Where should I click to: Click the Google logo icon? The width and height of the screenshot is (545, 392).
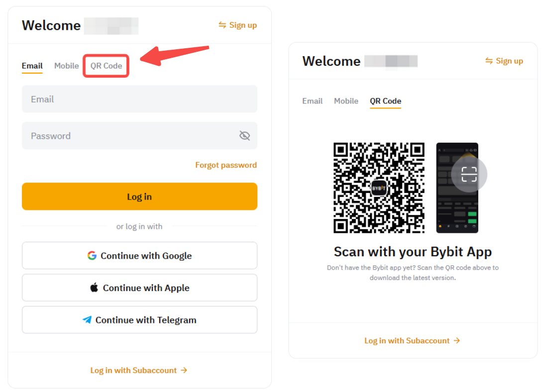tap(92, 256)
